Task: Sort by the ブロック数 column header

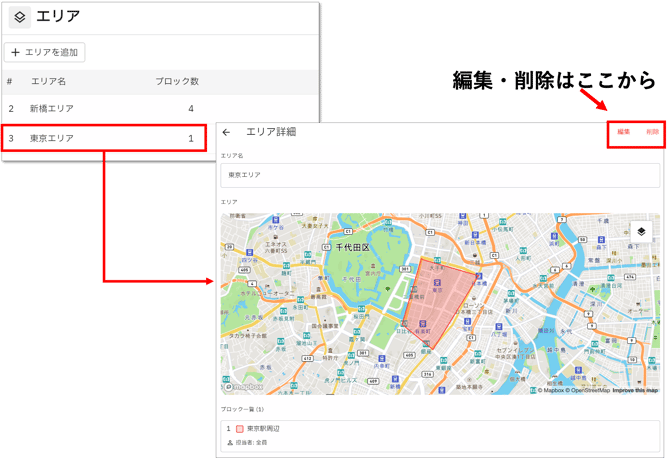Action: tap(177, 81)
